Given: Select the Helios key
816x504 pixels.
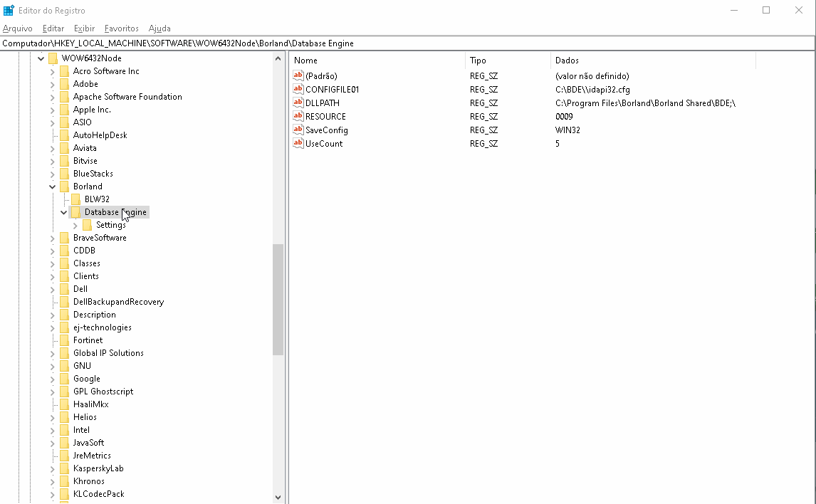Looking at the screenshot, I should tap(85, 417).
